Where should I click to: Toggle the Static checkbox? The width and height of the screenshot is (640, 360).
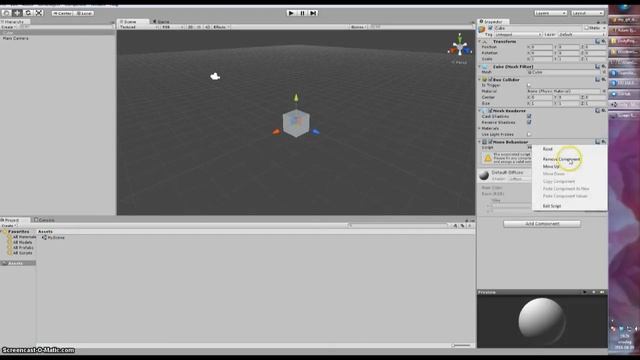tap(587, 28)
